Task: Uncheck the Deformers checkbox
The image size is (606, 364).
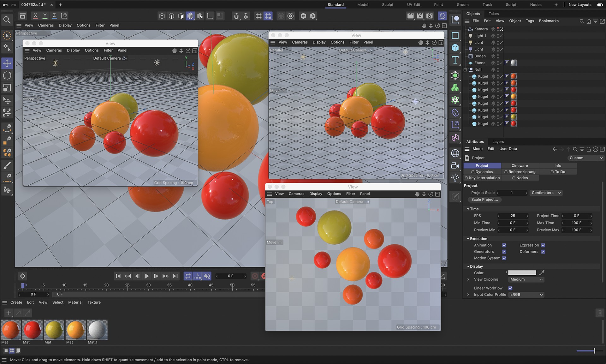Action: pyautogui.click(x=543, y=252)
